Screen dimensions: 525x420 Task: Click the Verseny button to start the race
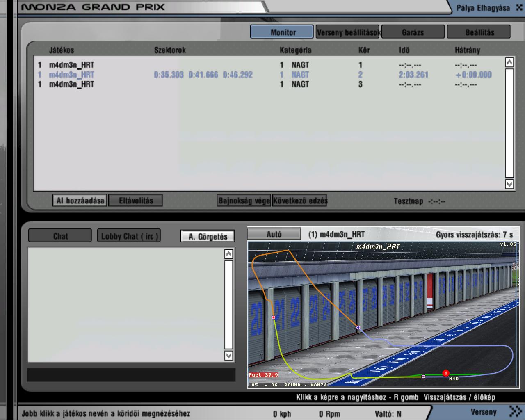click(x=484, y=412)
